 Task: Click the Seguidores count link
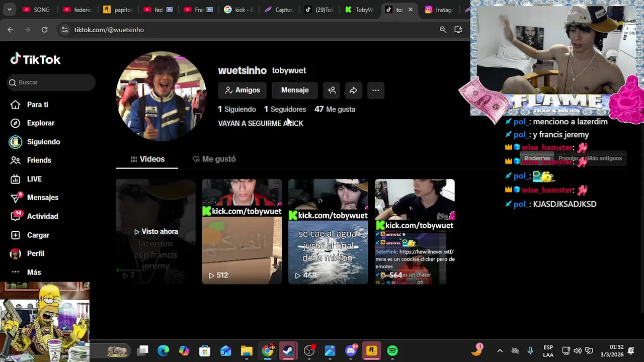(285, 109)
